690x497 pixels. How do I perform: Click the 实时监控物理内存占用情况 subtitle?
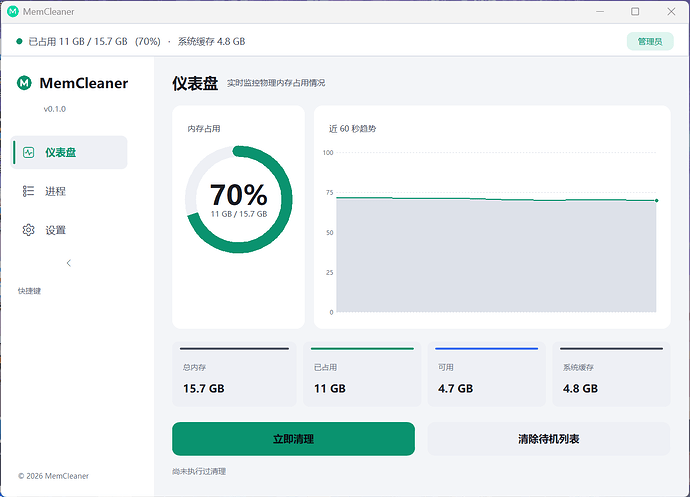(x=276, y=83)
